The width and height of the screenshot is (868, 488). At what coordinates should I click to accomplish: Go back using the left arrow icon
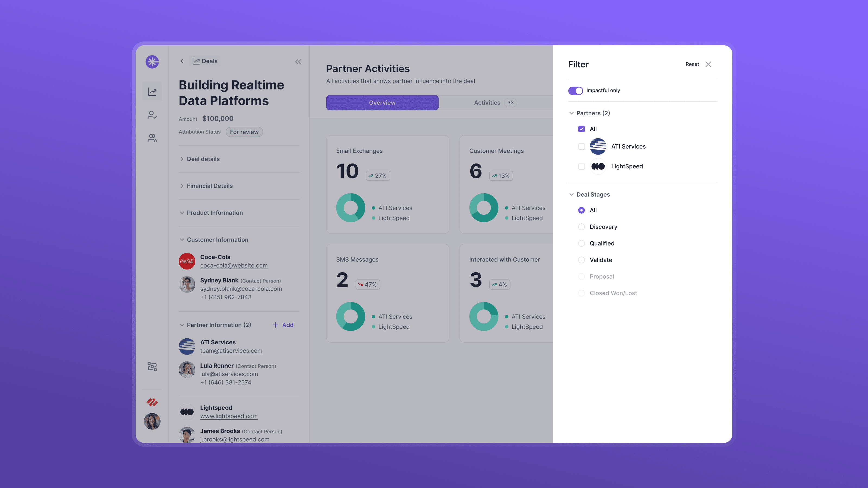pos(182,61)
